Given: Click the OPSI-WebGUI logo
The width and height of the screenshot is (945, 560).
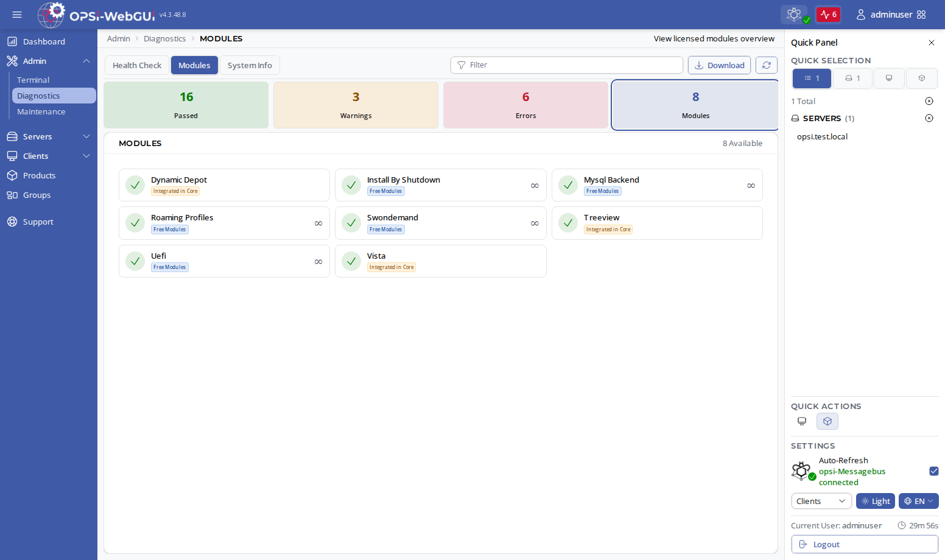Looking at the screenshot, I should pyautogui.click(x=96, y=15).
